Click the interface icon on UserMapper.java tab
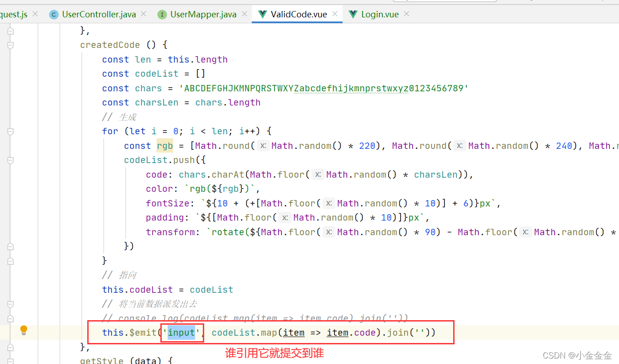The height and width of the screenshot is (364, 619). 162,15
